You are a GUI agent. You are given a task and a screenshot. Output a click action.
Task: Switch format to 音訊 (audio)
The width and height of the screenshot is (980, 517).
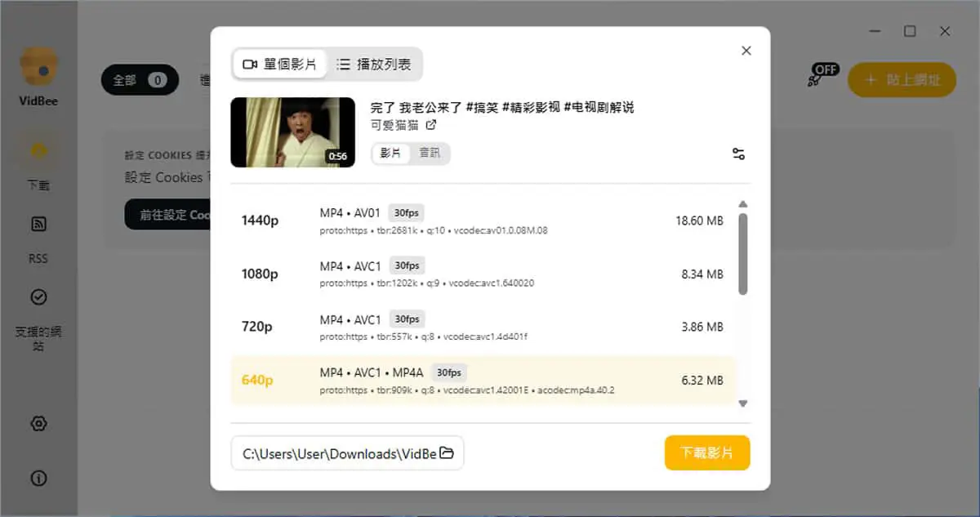coord(430,153)
